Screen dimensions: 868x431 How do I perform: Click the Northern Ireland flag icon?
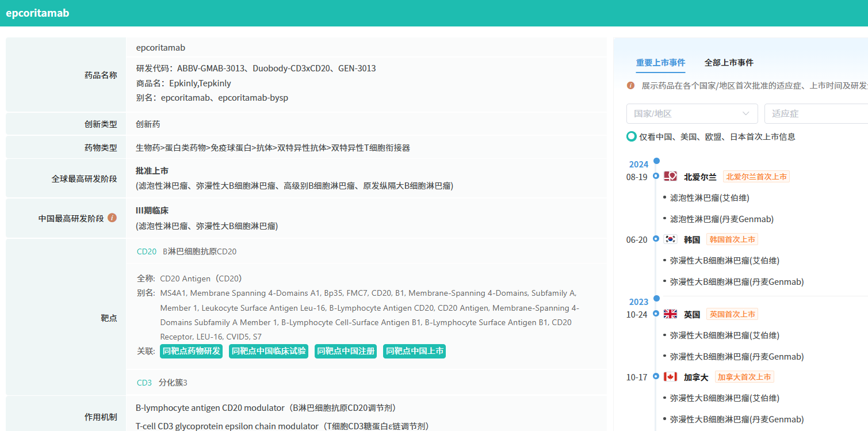pos(670,177)
